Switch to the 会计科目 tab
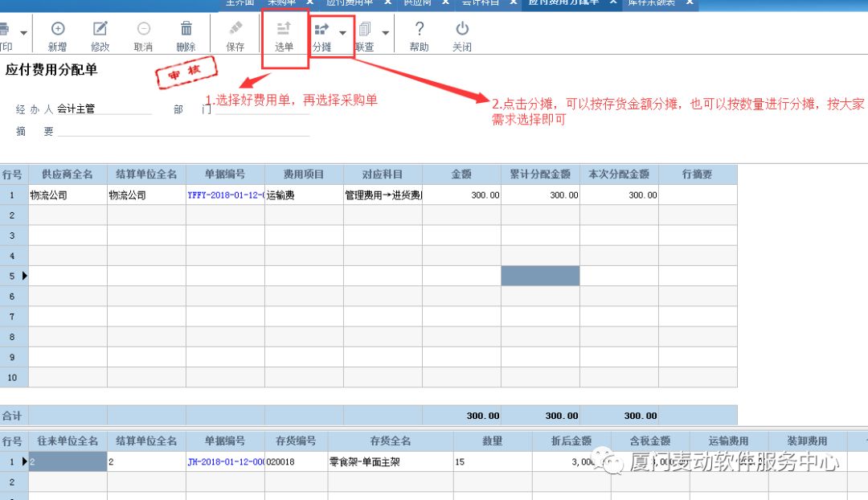868x500 pixels. 480,2
